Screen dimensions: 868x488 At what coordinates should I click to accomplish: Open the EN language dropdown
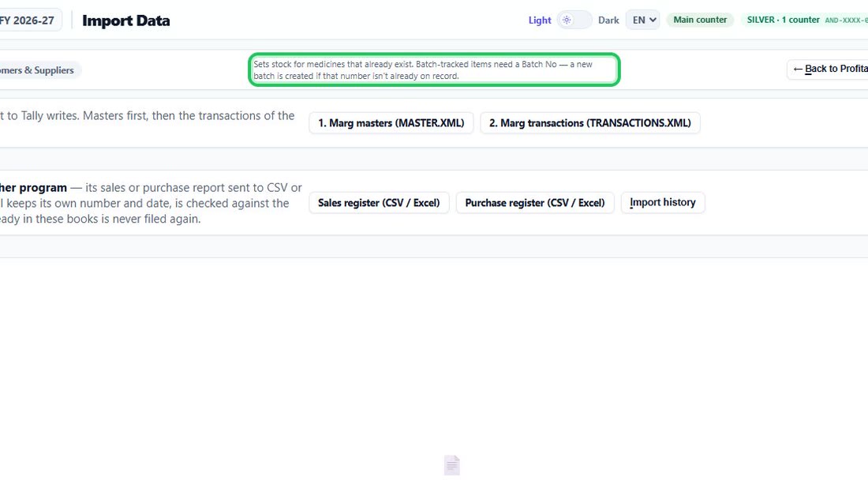point(642,20)
